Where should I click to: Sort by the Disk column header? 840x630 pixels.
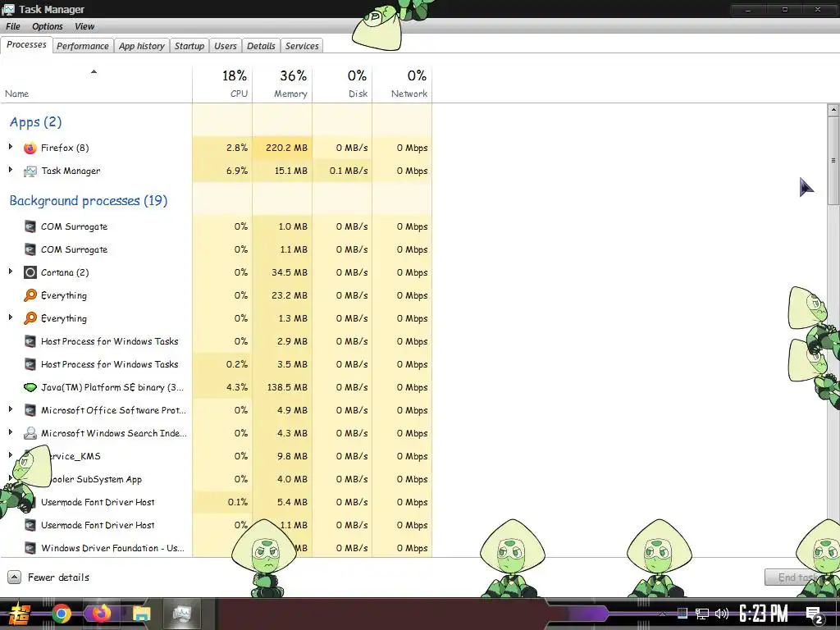[342, 84]
